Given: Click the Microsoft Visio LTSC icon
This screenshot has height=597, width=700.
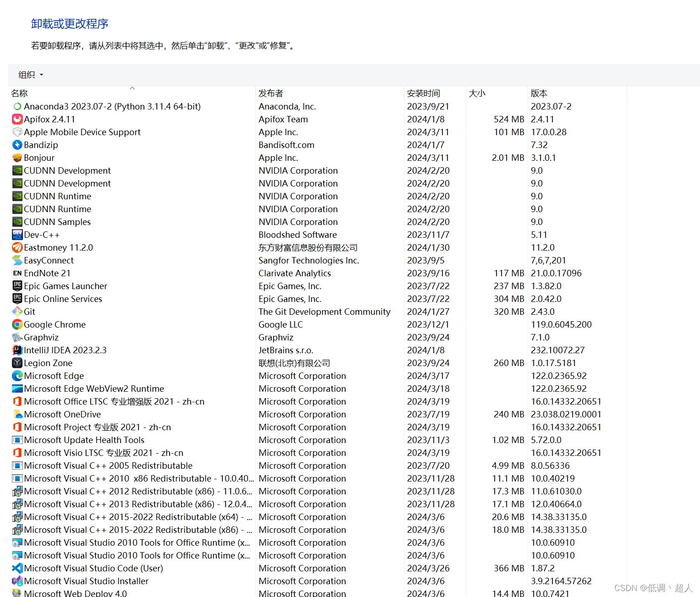Looking at the screenshot, I should [x=17, y=453].
